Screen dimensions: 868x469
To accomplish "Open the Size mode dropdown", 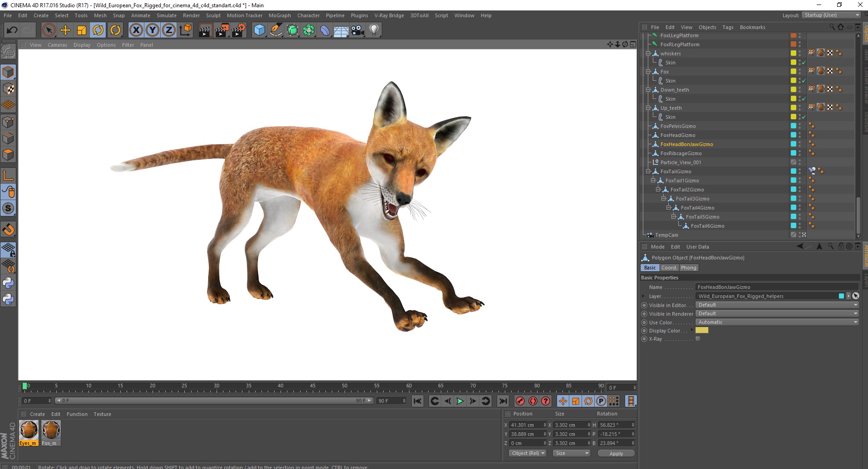I will pos(572,453).
